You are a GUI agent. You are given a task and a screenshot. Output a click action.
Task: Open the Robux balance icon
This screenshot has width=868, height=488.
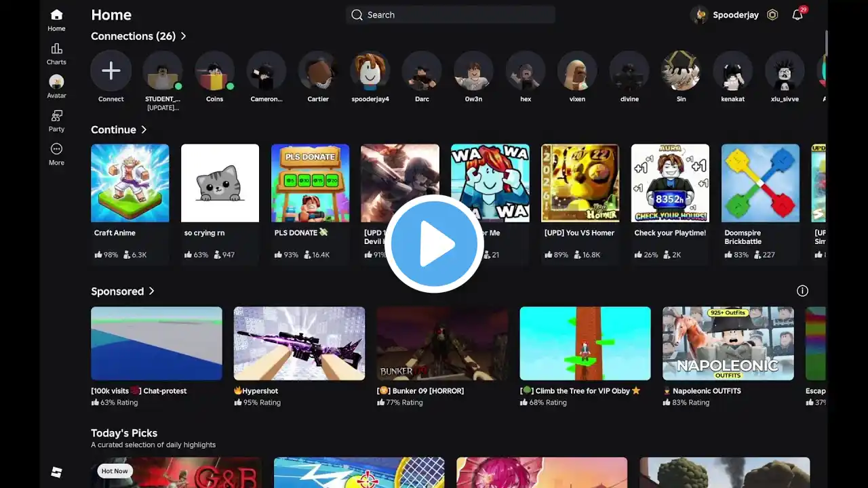coord(772,15)
